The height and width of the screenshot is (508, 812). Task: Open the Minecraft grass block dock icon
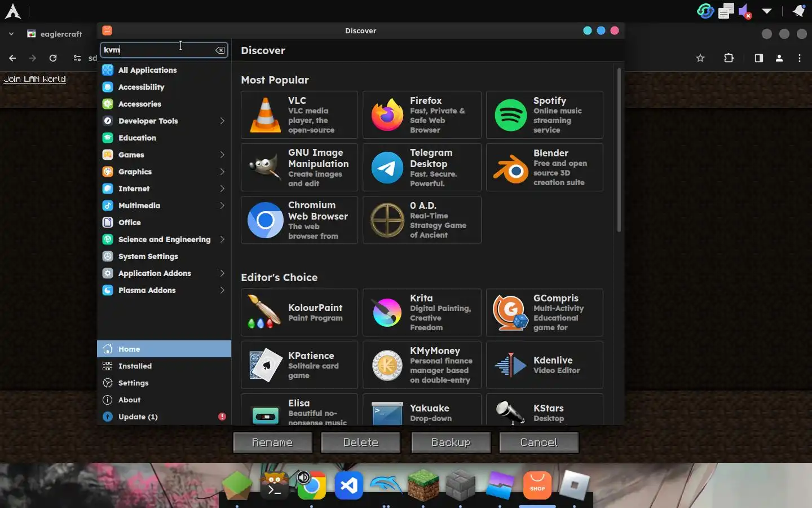tap(423, 485)
